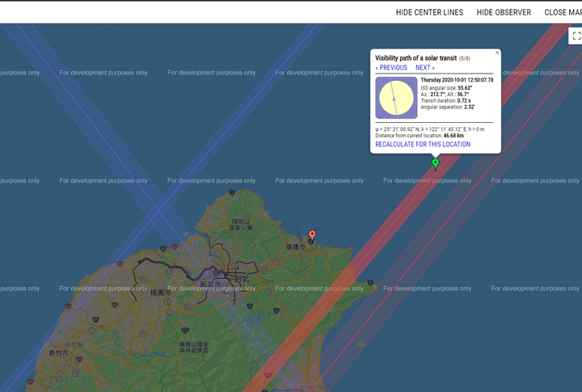Click the ISS angular size 55.63 value
The image size is (582, 392).
pyautogui.click(x=465, y=88)
